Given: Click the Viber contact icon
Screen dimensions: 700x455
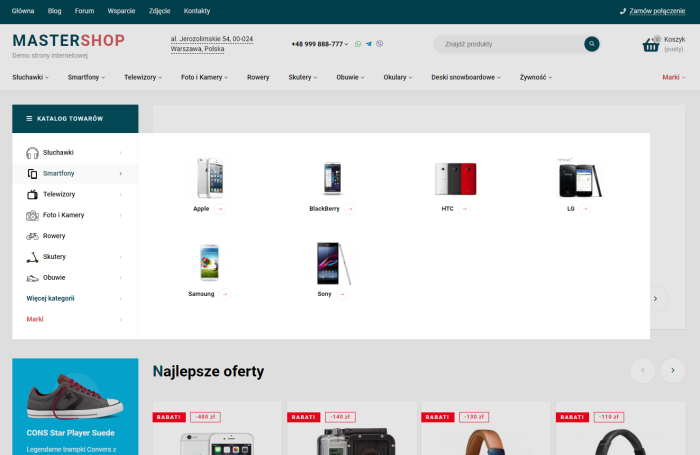Looking at the screenshot, I should pyautogui.click(x=379, y=44).
